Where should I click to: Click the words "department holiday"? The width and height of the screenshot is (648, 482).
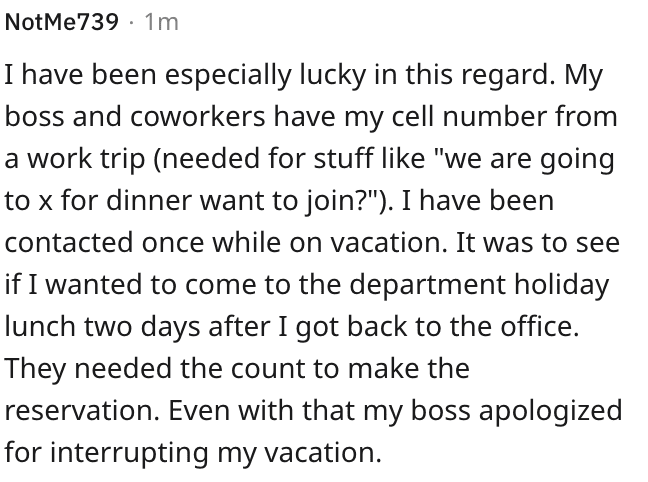(x=479, y=285)
